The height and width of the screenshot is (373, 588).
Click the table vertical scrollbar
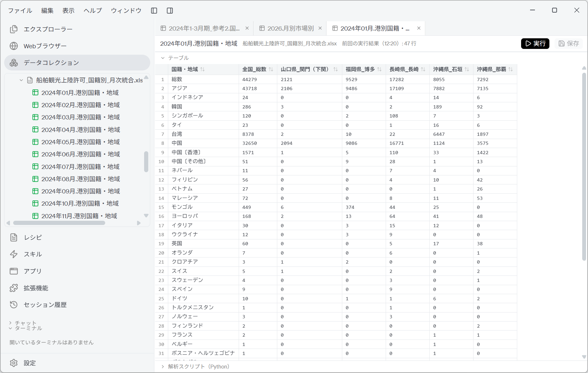[584, 167]
